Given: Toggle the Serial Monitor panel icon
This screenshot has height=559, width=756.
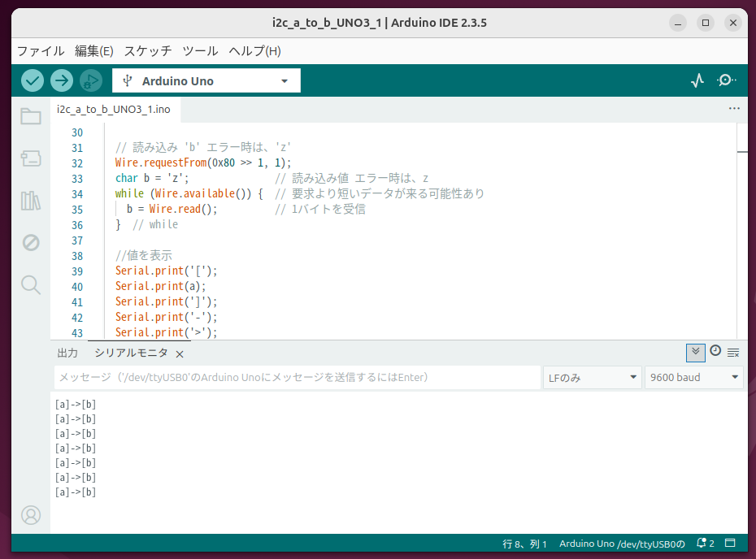Looking at the screenshot, I should pos(726,80).
